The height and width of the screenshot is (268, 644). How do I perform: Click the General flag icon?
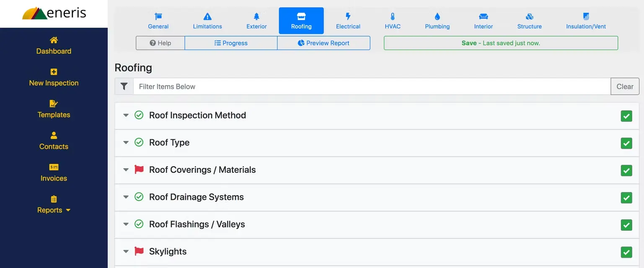coord(158,16)
